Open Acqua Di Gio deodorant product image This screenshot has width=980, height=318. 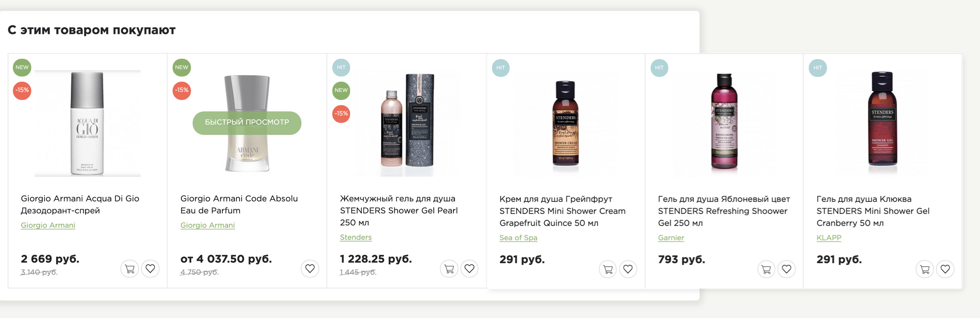pyautogui.click(x=87, y=123)
